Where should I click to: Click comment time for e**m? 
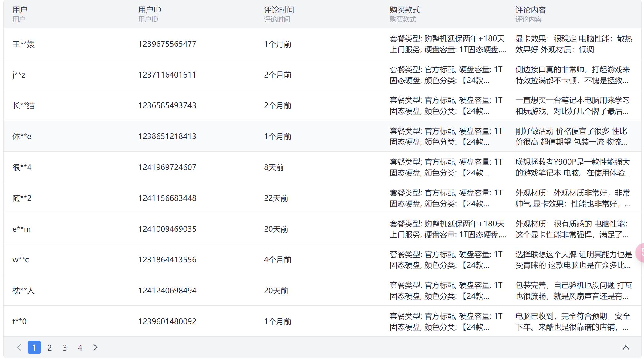[x=276, y=229]
